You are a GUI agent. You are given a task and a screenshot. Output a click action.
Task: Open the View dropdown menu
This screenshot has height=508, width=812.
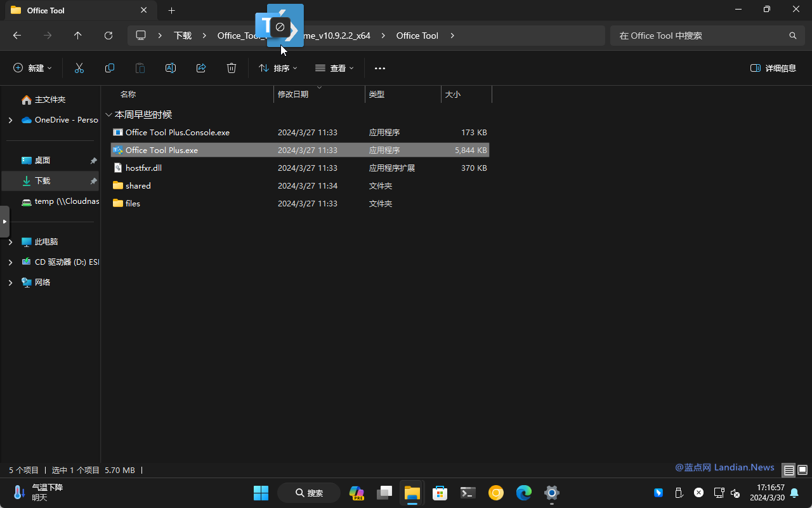tap(334, 68)
